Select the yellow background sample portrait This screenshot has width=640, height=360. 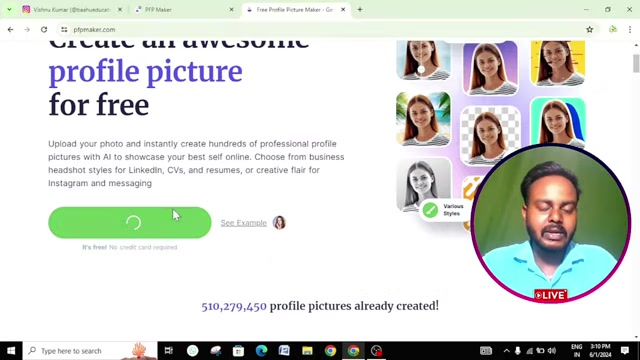tap(558, 63)
